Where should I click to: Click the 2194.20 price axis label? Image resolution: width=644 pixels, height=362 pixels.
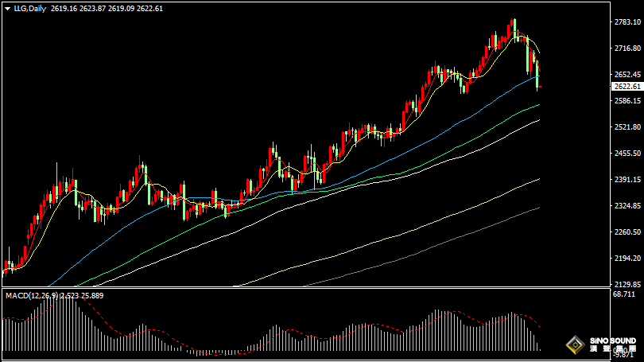(x=627, y=259)
